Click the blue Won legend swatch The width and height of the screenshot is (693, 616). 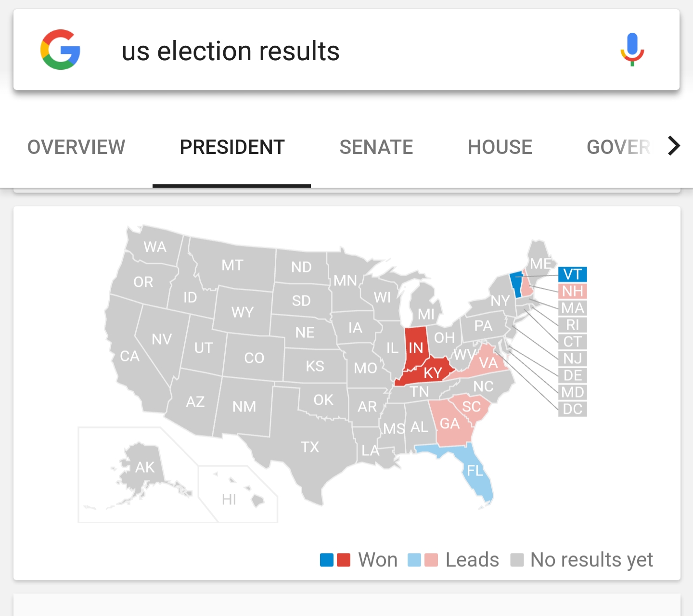tap(327, 560)
